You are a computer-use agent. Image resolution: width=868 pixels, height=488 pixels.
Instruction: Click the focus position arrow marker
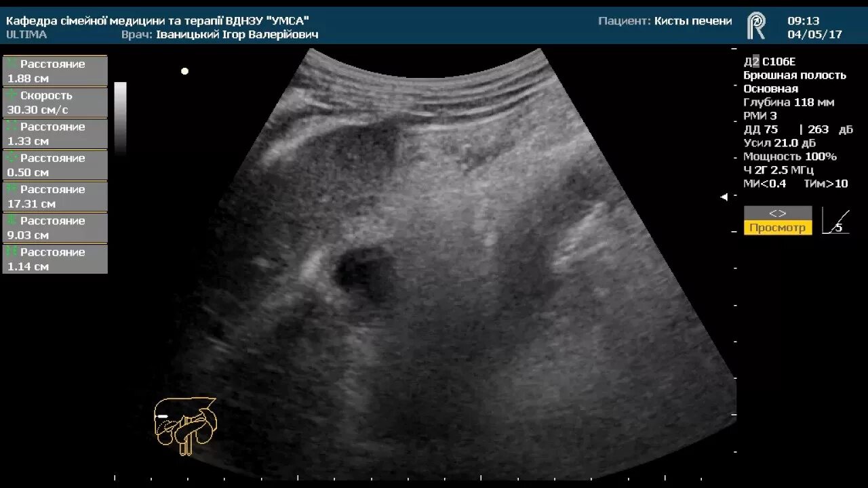pos(724,197)
